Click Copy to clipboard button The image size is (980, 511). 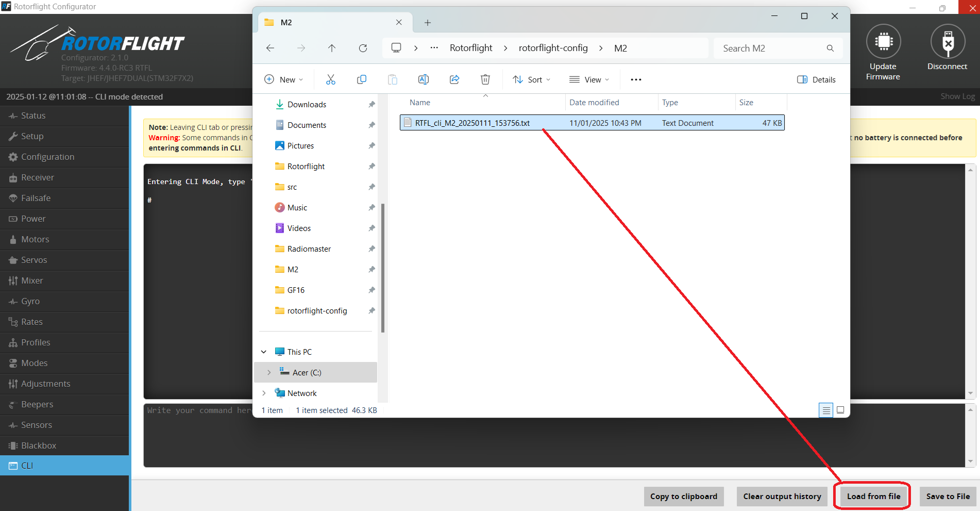pyautogui.click(x=683, y=496)
